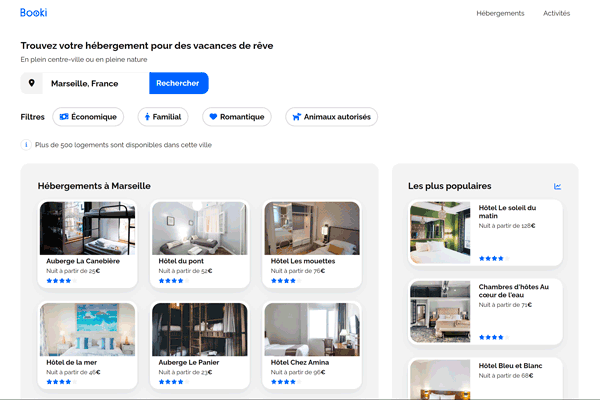
Task: Click the star rating of Auberge Le Panier
Action: pyautogui.click(x=174, y=382)
